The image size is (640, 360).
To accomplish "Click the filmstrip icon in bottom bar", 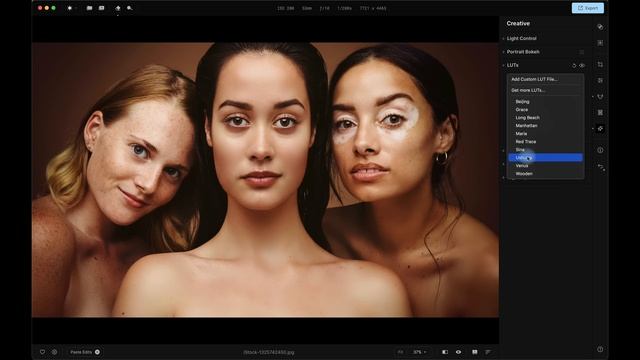I will (x=475, y=352).
